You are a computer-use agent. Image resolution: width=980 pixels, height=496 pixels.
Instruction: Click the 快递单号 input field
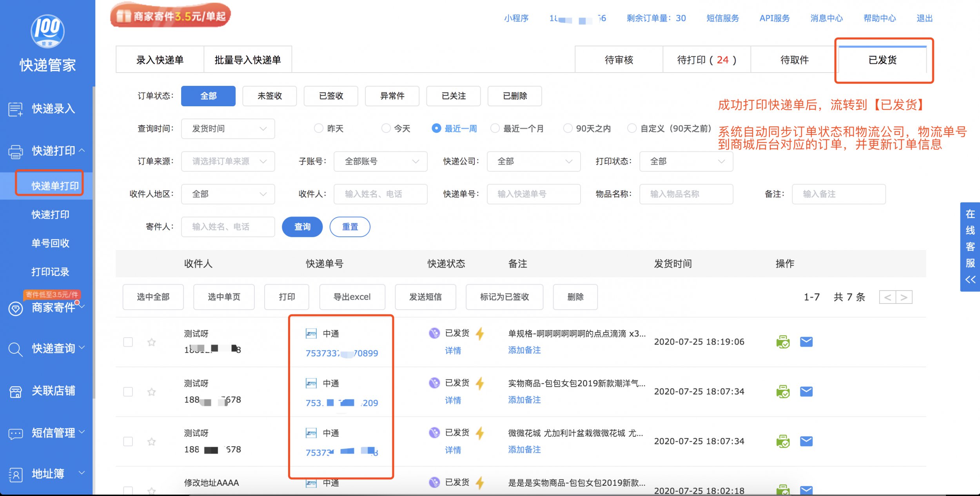(x=534, y=194)
